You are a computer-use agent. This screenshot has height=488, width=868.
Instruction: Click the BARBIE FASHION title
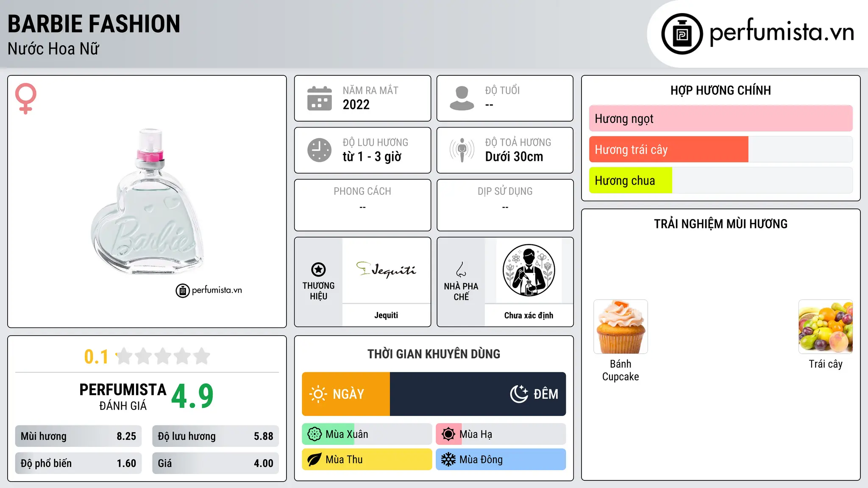click(94, 24)
